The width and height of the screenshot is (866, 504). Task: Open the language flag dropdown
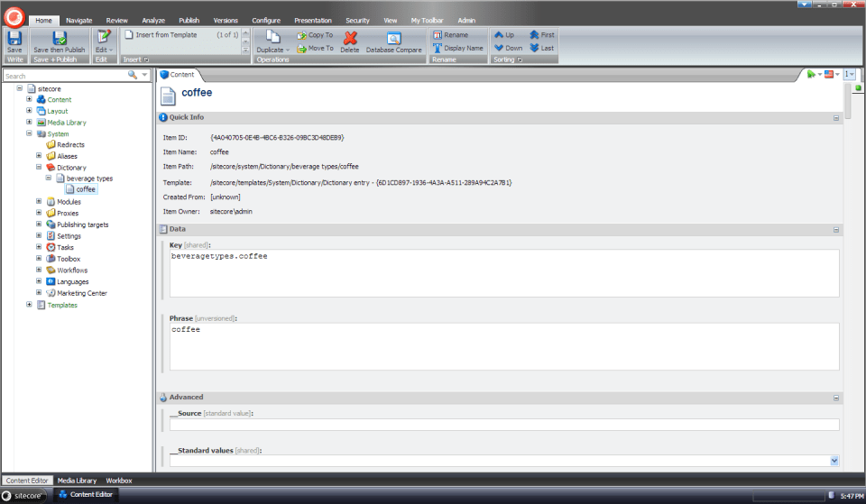[x=830, y=74]
